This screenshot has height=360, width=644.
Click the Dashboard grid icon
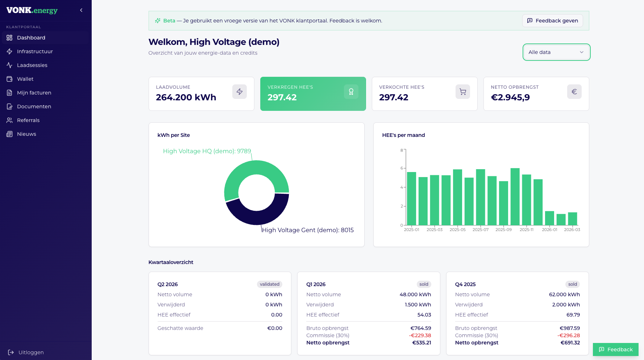(9, 38)
